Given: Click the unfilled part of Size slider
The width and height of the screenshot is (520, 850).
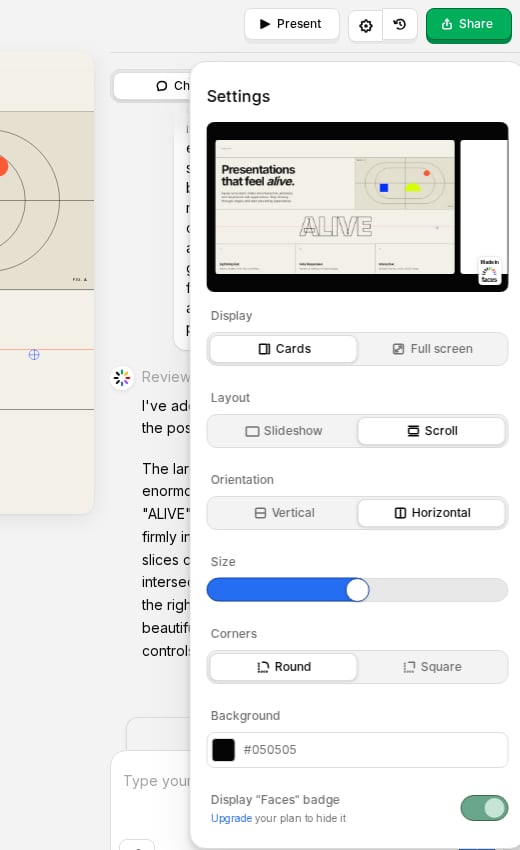Looking at the screenshot, I should point(438,590).
